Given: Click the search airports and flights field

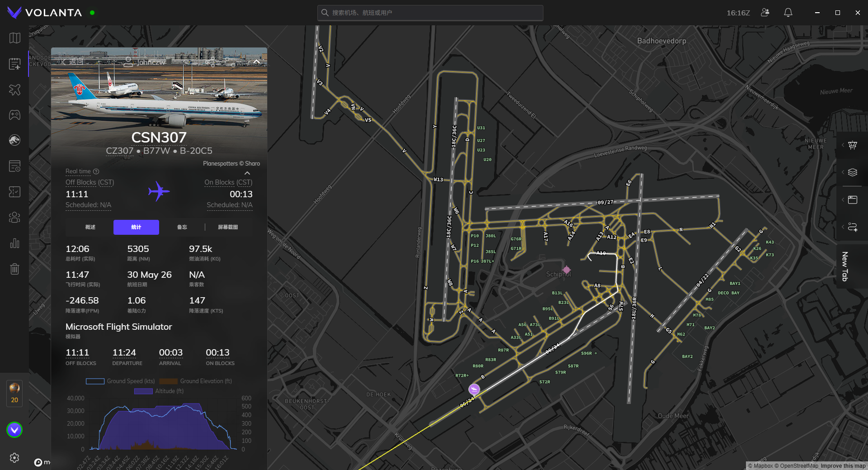Looking at the screenshot, I should point(430,13).
